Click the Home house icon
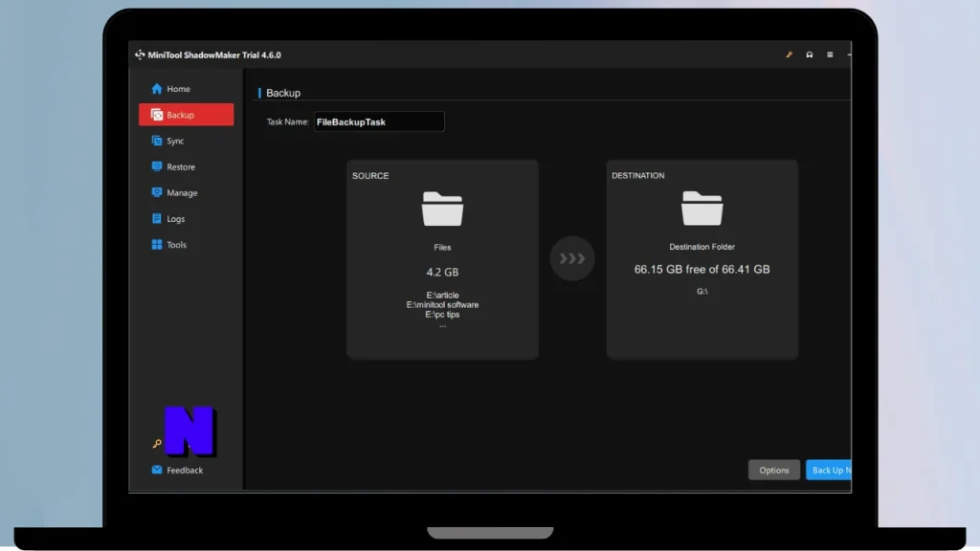The height and width of the screenshot is (551, 980). (156, 89)
